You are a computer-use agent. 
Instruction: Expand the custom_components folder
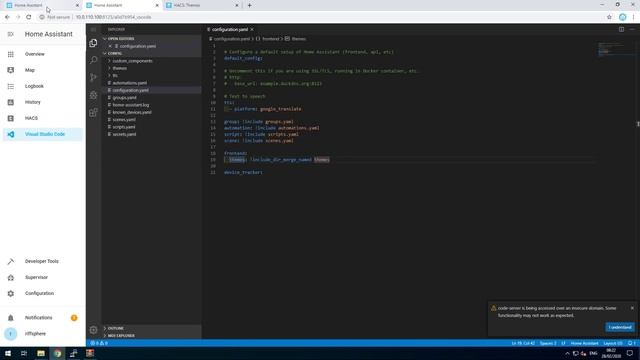coord(151,61)
